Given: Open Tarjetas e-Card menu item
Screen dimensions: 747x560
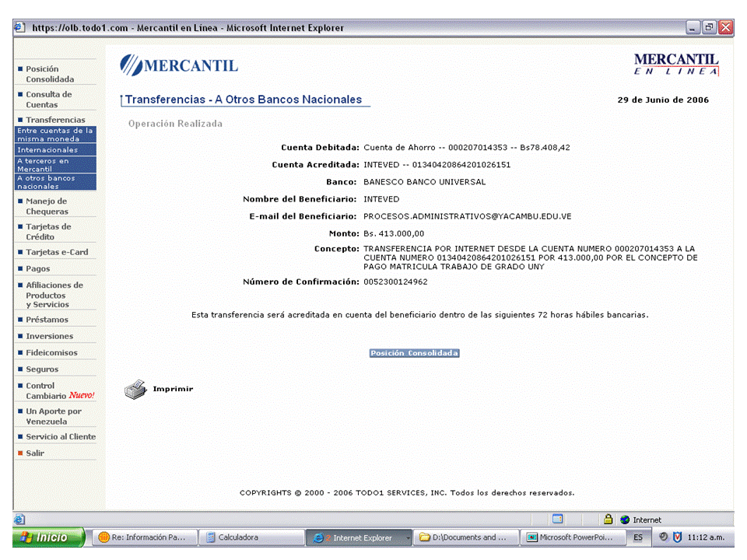Looking at the screenshot, I should coord(56,252).
